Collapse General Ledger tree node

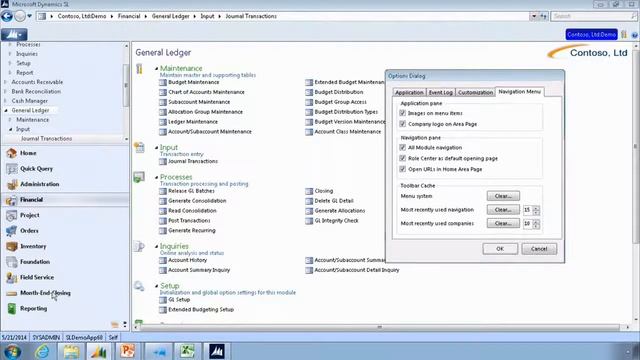click(6, 111)
